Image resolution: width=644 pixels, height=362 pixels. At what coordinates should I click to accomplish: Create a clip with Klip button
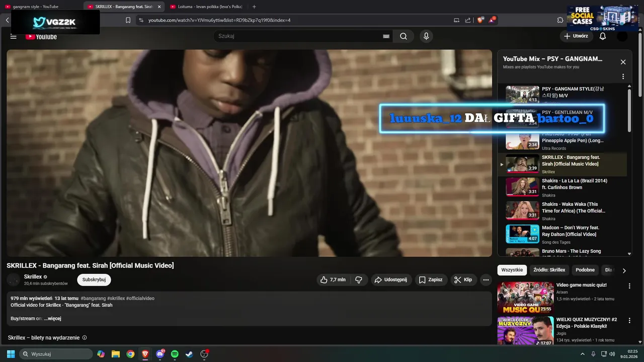tap(463, 280)
